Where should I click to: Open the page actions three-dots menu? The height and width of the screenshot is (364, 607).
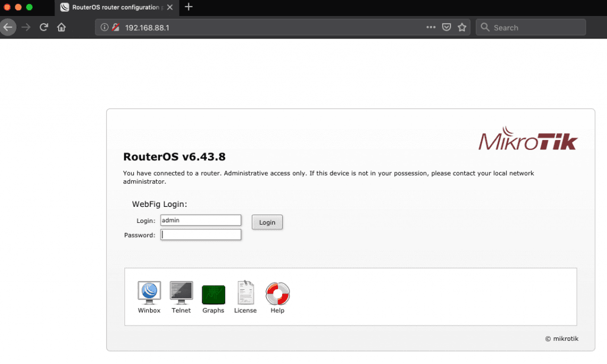click(431, 27)
